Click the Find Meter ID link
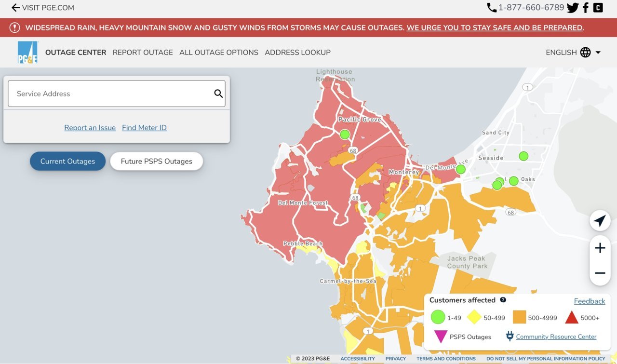The image size is (617, 364). (144, 128)
